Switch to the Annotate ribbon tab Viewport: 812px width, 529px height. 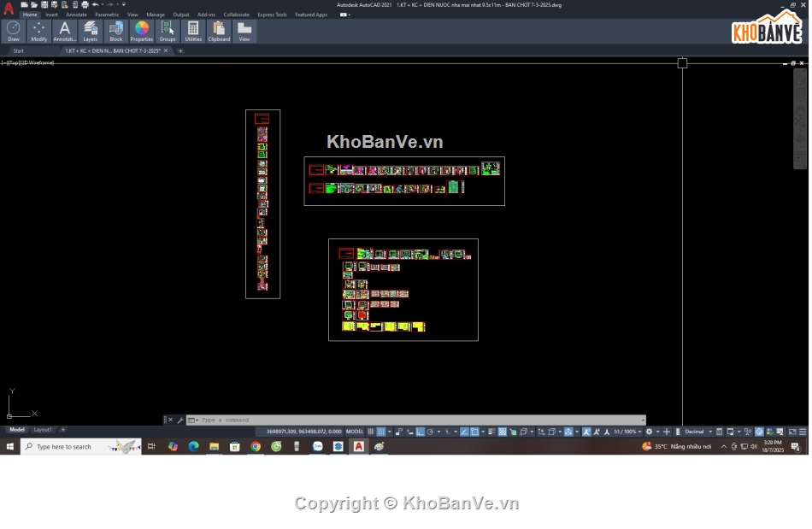76,15
